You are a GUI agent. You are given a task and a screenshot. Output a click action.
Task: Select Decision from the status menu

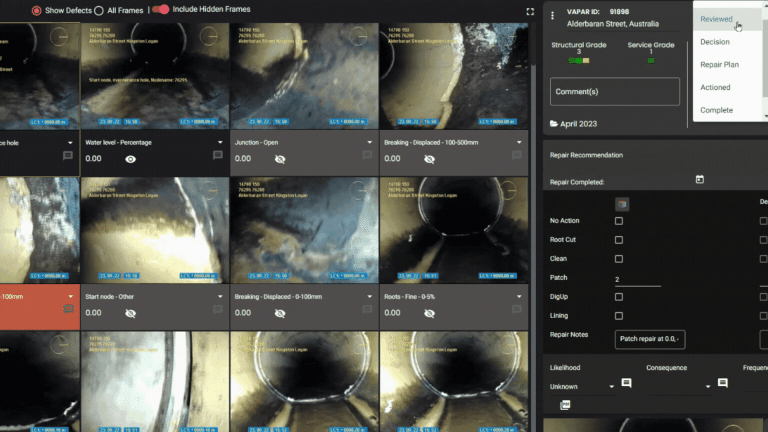727,42
